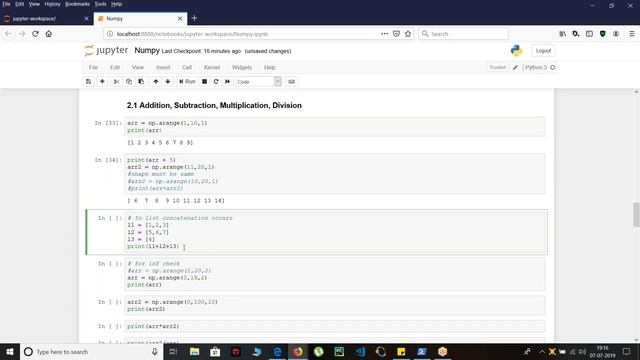Open the Firefox Library icon
The image size is (640, 360).
[x=562, y=34]
